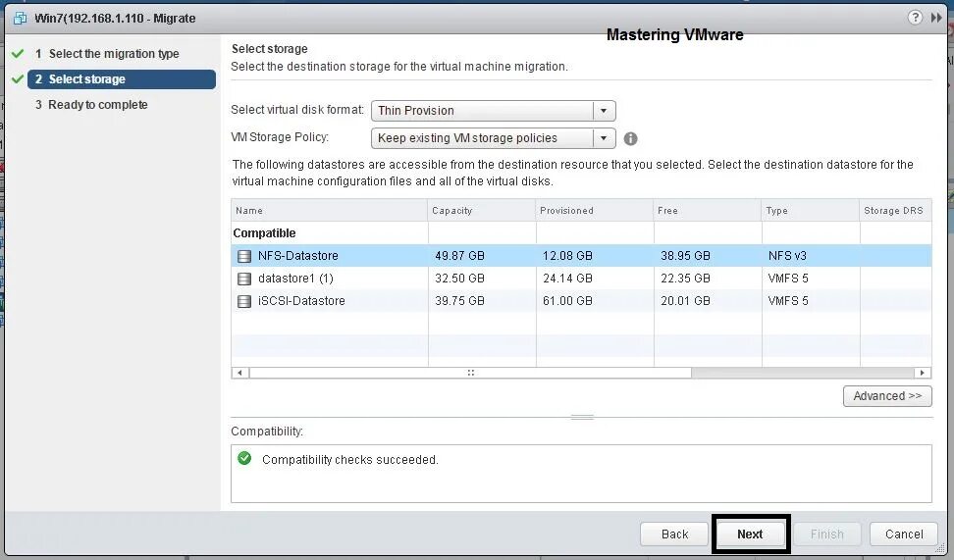Click the NFS v3 type cell
The width and height of the screenshot is (954, 560).
pyautogui.click(x=787, y=256)
